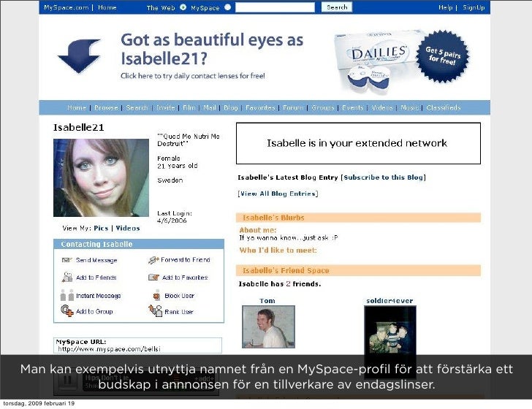The image size is (532, 409).
Task: Open Favorites in the navigation bar
Action: (260, 107)
